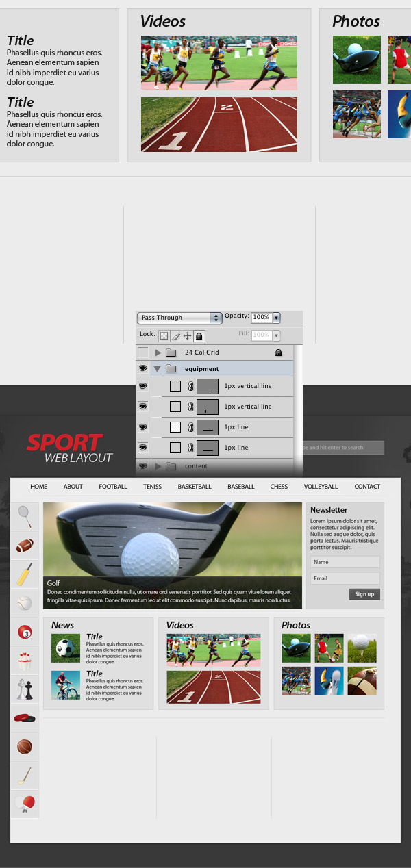411x868 pixels.
Task: Click the Email field in the Newsletter box
Action: 345,578
